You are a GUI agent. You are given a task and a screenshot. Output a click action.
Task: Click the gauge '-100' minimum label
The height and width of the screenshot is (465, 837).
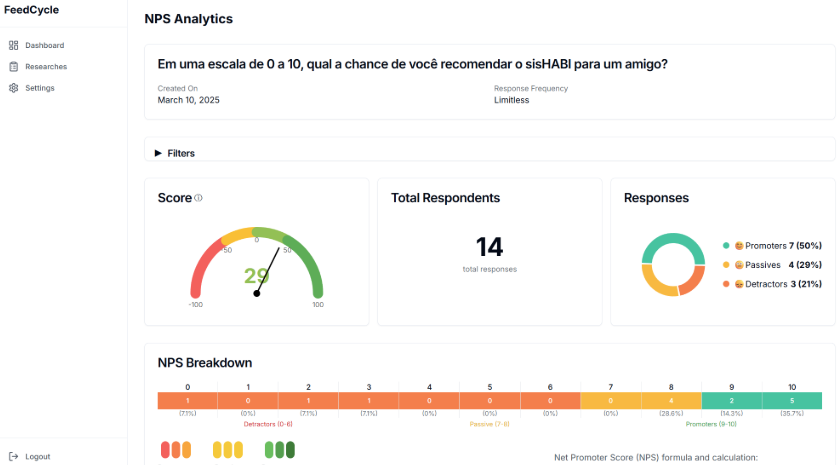click(x=195, y=304)
